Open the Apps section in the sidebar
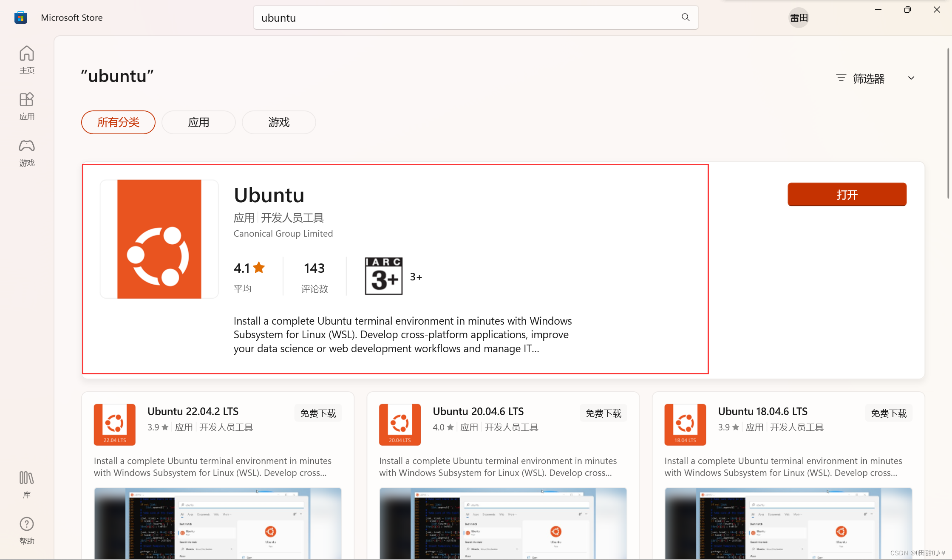This screenshot has width=952, height=560. tap(27, 106)
